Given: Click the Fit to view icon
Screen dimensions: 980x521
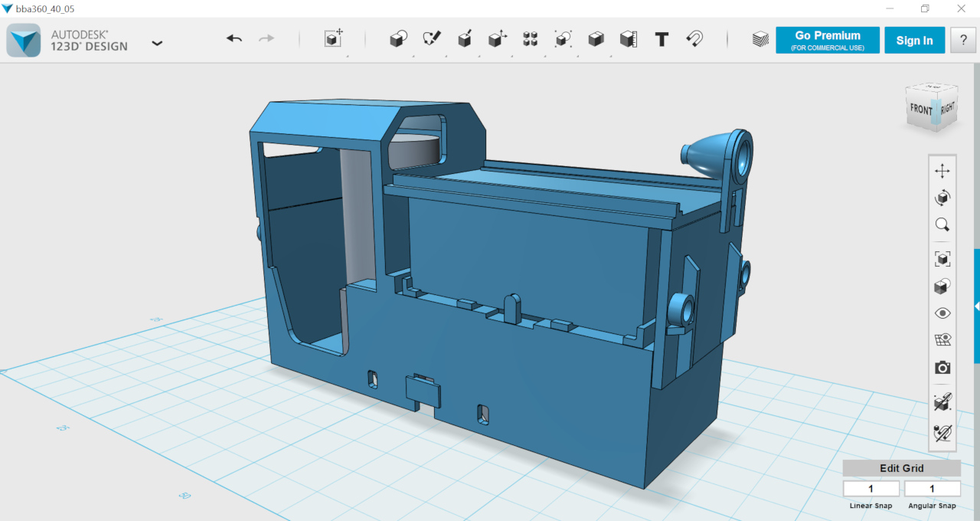Looking at the screenshot, I should pyautogui.click(x=942, y=259).
